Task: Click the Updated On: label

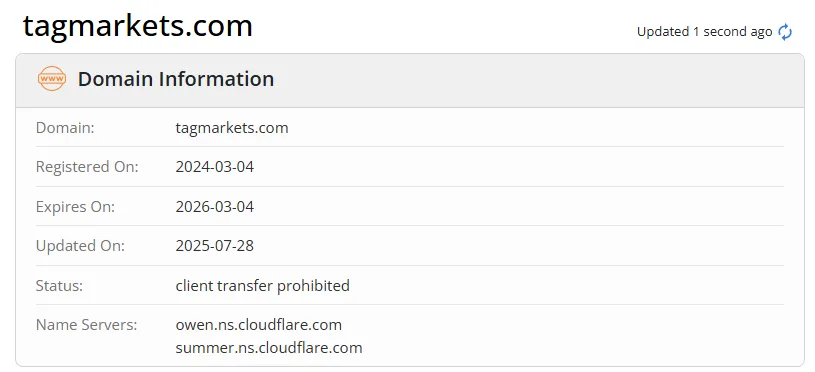Action: pos(81,246)
